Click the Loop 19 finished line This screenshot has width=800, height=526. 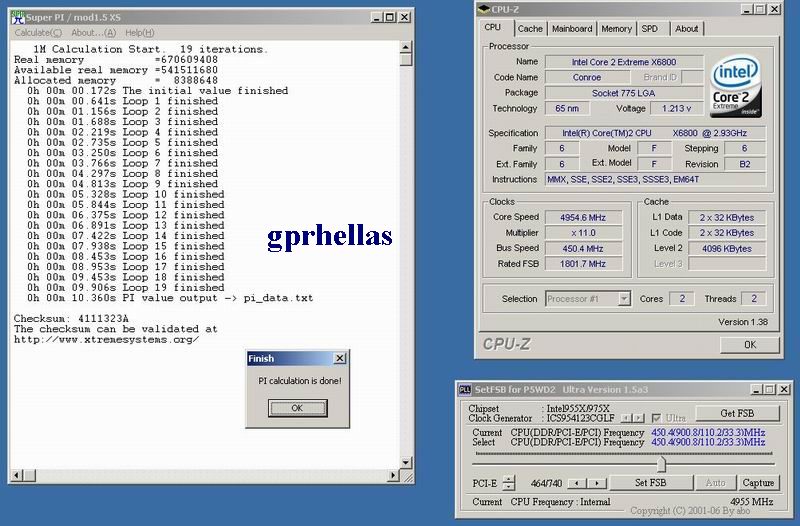[126, 288]
